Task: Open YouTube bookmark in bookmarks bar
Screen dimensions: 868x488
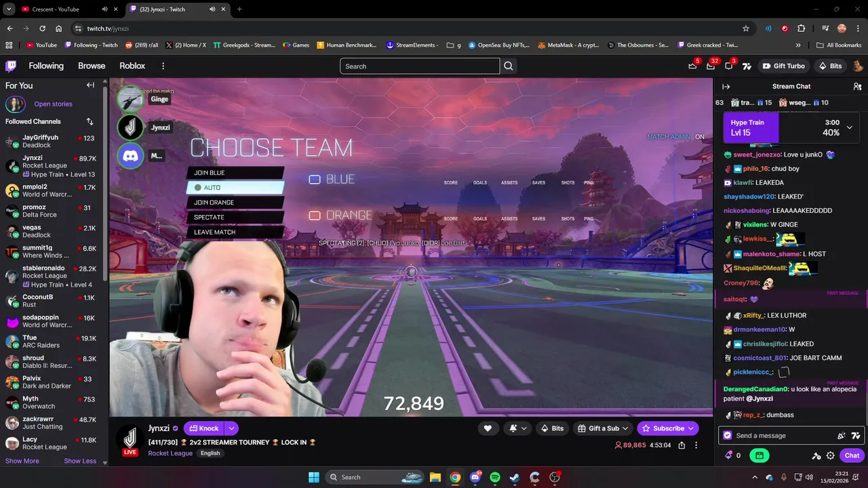Action: point(41,45)
